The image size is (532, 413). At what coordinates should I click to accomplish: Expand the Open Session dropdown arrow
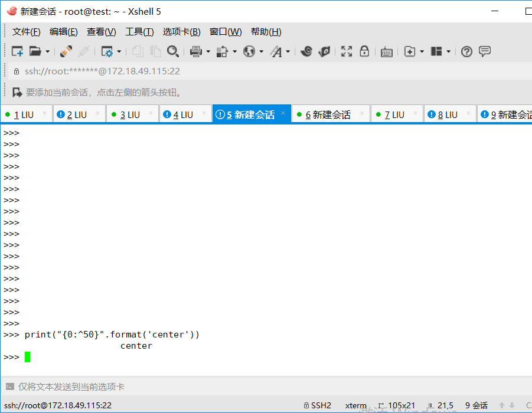pyautogui.click(x=47, y=51)
